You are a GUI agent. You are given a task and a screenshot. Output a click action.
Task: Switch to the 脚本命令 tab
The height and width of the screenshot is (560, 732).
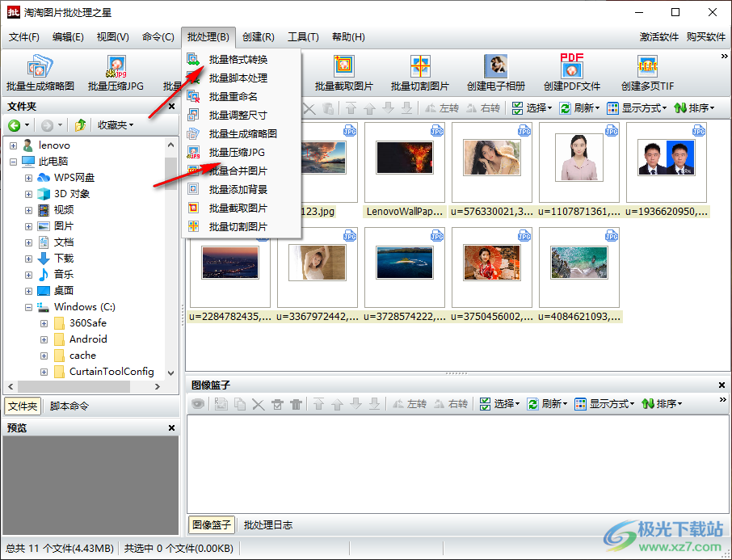point(69,406)
